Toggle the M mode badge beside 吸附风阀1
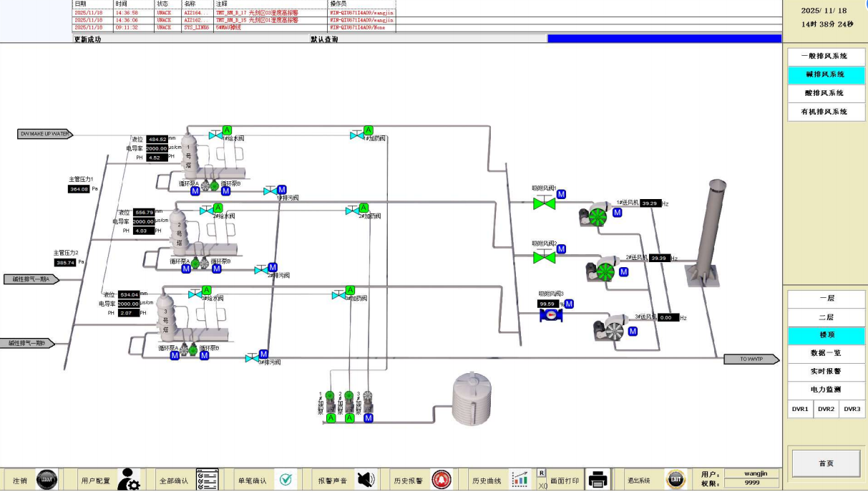The image size is (868, 492). [561, 194]
